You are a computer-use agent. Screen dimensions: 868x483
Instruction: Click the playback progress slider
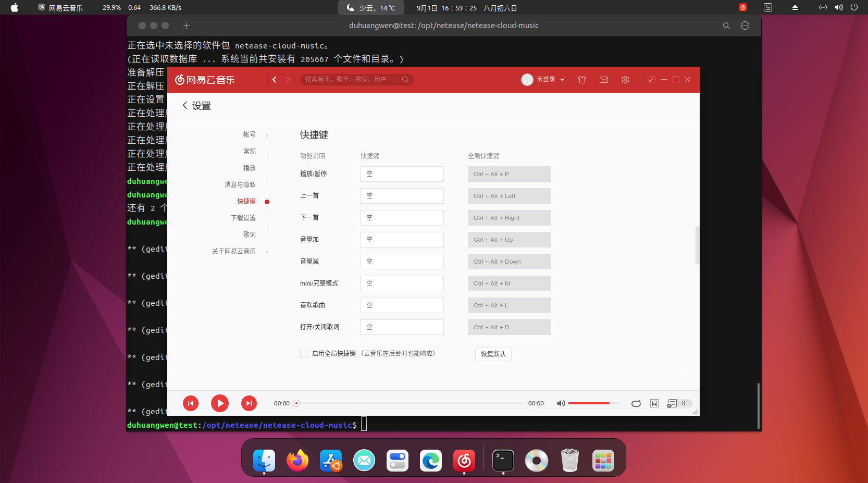click(410, 403)
